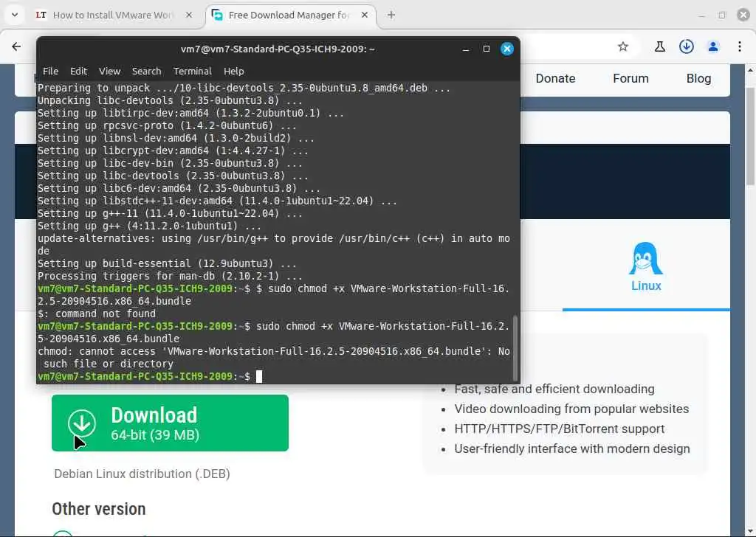The height and width of the screenshot is (537, 756).
Task: Click 'Processing triggers for man-db' line
Action: [170, 276]
